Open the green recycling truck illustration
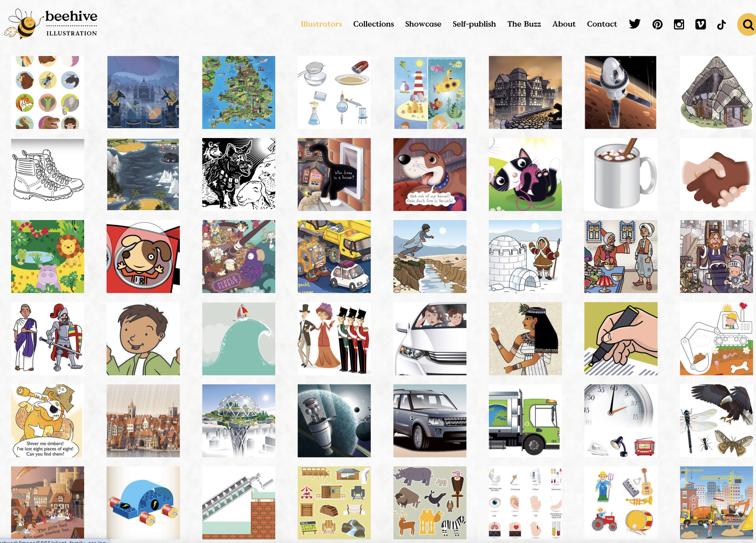Viewport: 756px width, 543px height. tap(525, 421)
